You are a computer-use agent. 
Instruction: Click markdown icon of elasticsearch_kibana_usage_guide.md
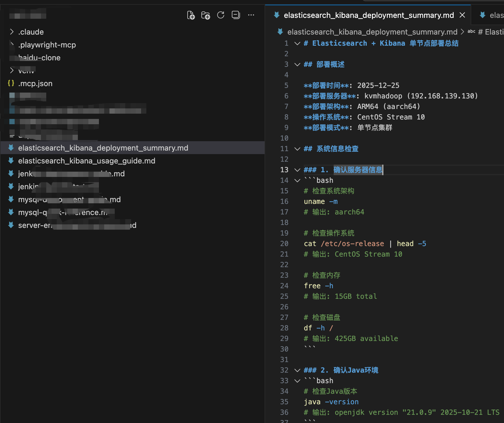[11, 161]
